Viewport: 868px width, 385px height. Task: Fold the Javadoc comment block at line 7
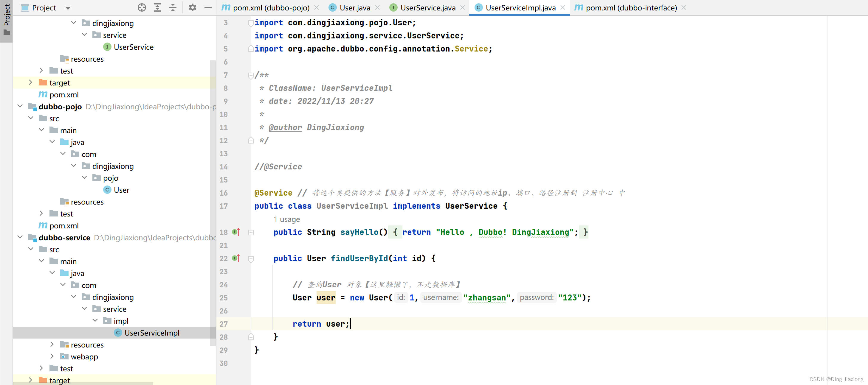tap(251, 75)
